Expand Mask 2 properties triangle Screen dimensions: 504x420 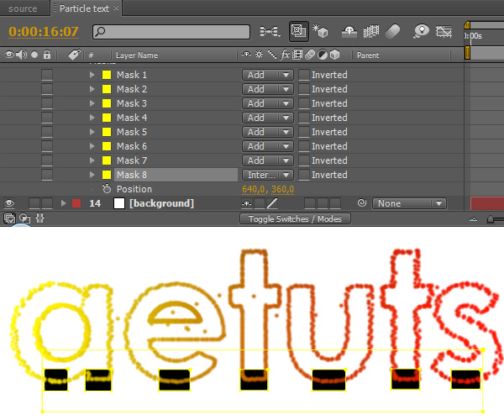pos(92,89)
